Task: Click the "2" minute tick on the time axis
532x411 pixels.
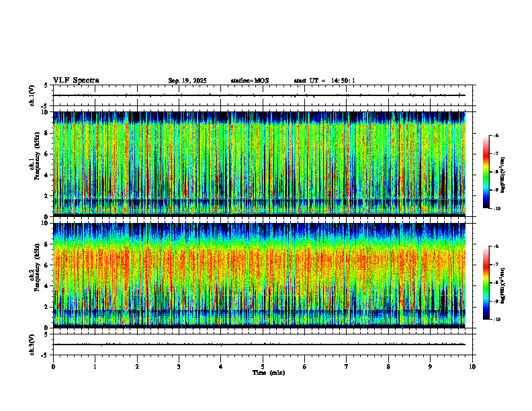Action: [x=137, y=367]
